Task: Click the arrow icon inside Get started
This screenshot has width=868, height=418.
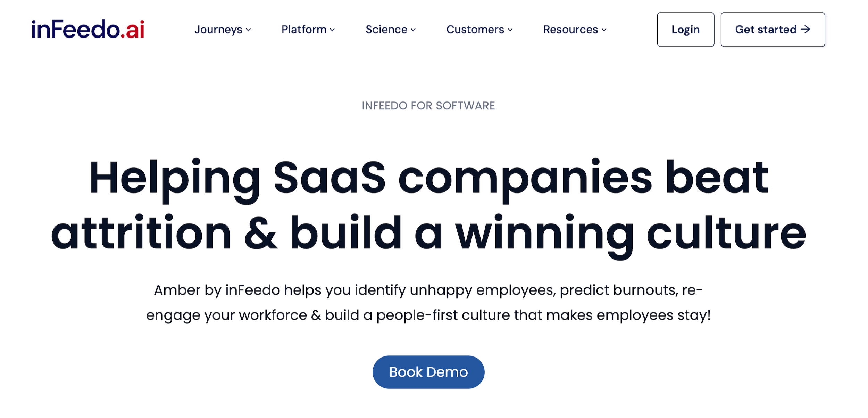Action: (806, 30)
